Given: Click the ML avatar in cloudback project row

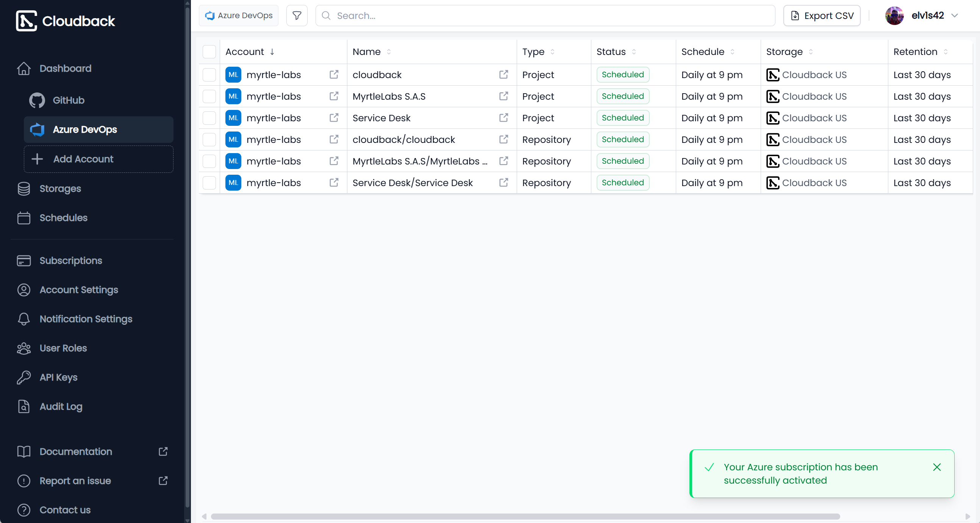Looking at the screenshot, I should coord(233,75).
